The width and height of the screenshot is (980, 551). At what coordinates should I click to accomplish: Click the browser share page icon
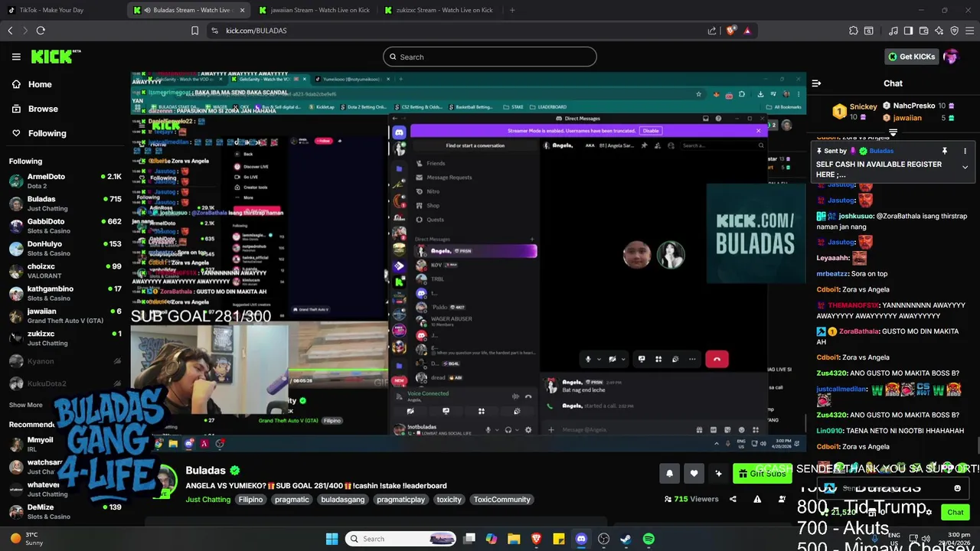[712, 31]
